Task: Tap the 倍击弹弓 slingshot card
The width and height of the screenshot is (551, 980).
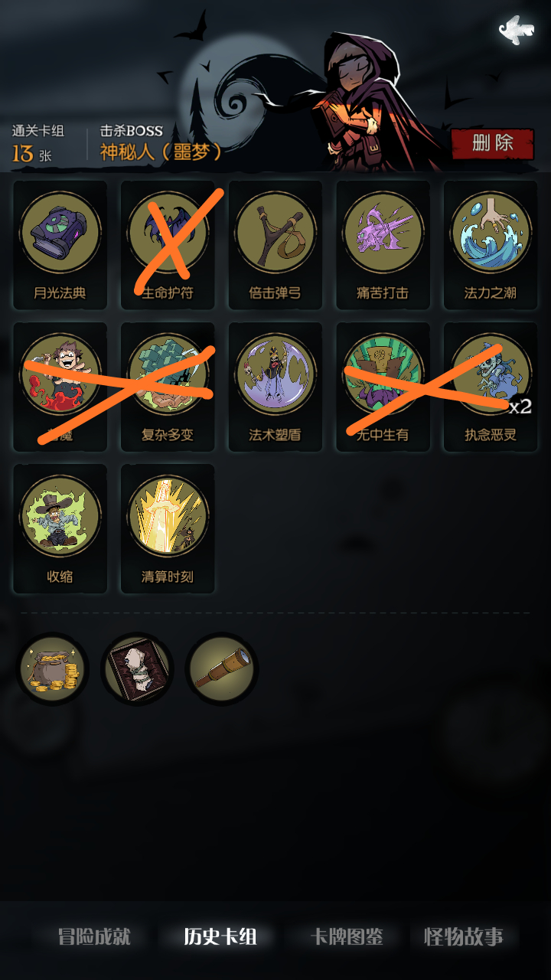Action: coord(275,245)
